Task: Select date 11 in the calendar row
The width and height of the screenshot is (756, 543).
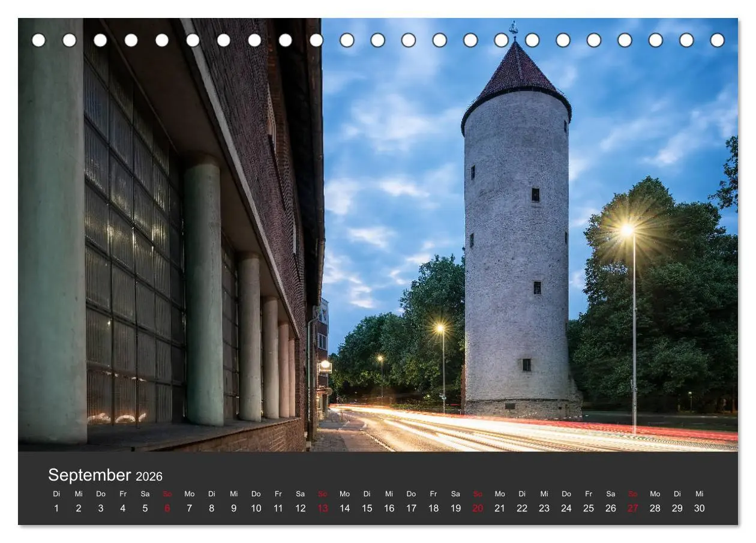Action: click(278, 508)
